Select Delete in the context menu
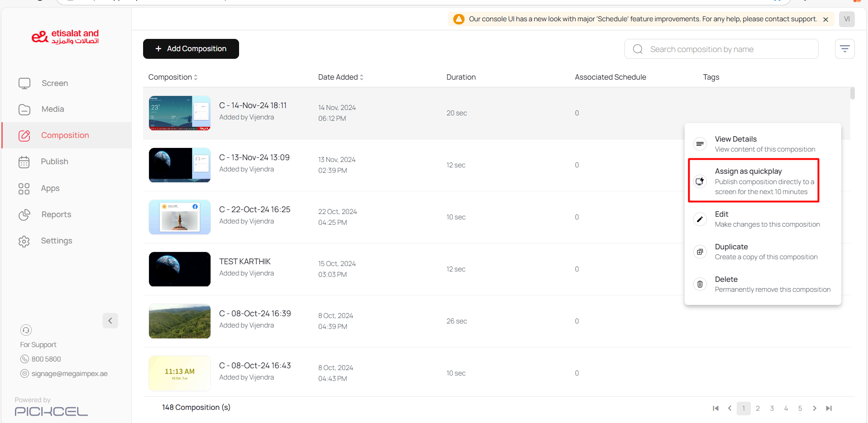The width and height of the screenshot is (868, 423). click(x=726, y=280)
